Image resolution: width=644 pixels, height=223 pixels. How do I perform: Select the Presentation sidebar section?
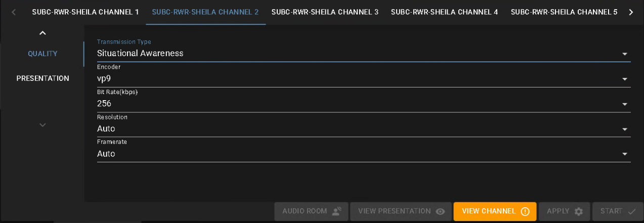(42, 78)
